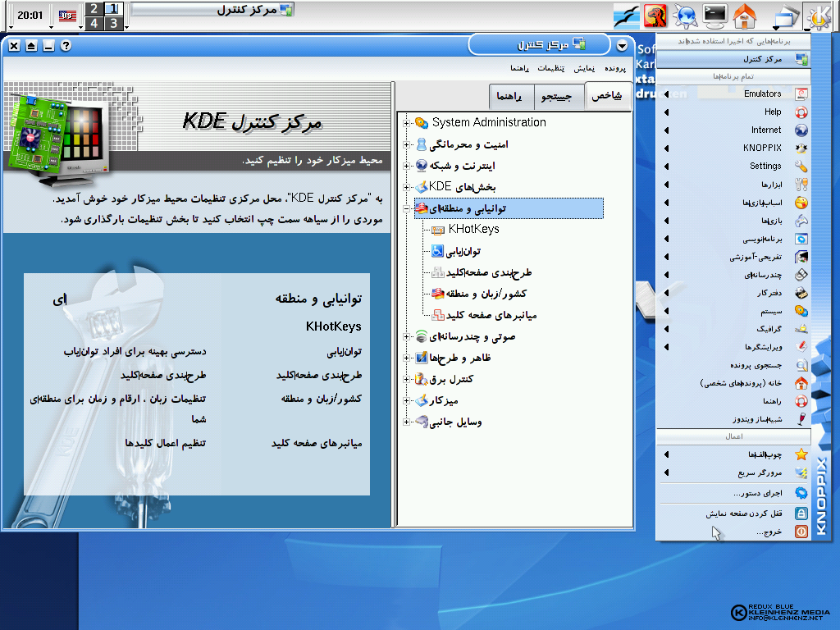Open Settings submenu in K menu

pos(733,166)
